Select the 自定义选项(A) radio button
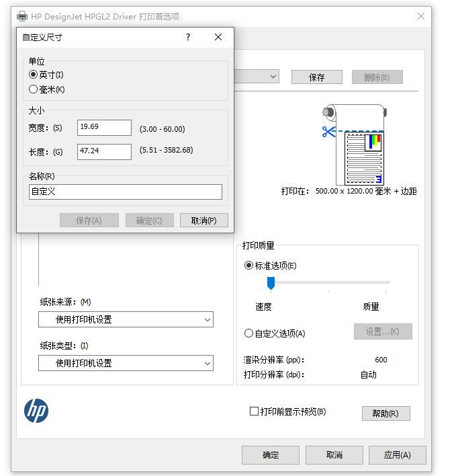Image resolution: width=454 pixels, height=476 pixels. coord(248,333)
